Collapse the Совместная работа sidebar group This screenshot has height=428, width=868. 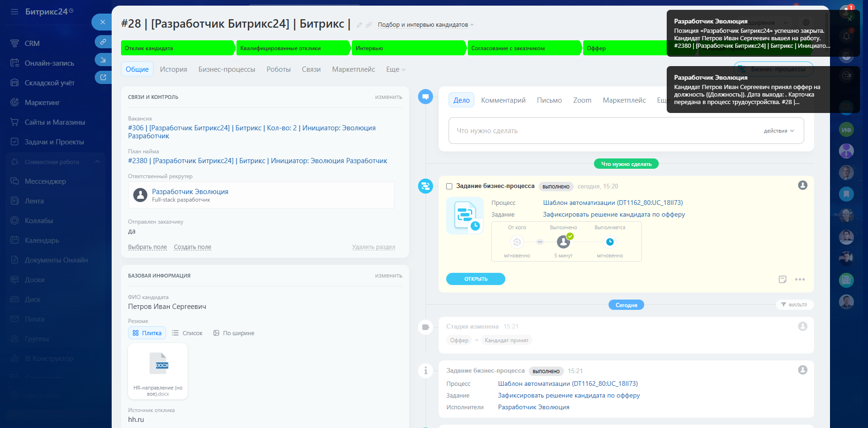coord(98,162)
